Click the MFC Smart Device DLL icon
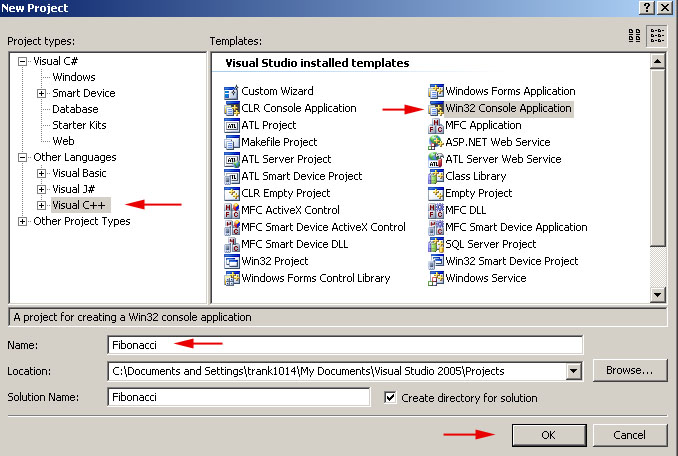This screenshot has width=678, height=456. (x=231, y=244)
